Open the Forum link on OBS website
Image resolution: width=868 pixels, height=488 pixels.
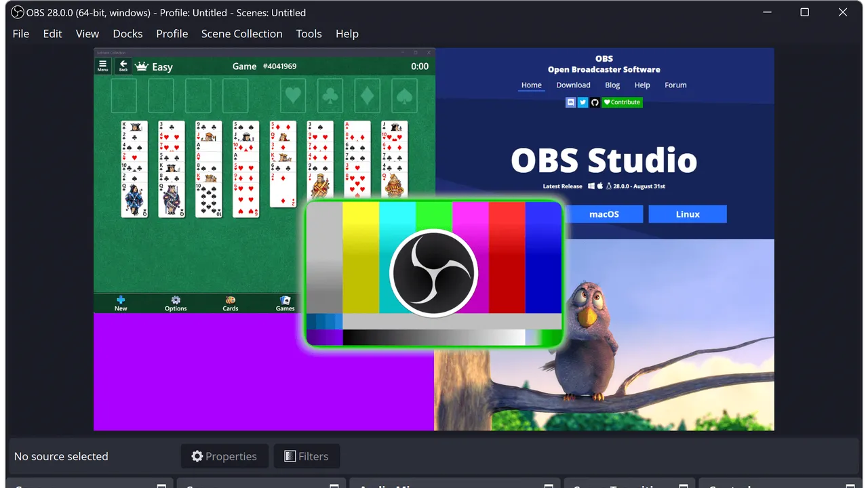click(675, 85)
